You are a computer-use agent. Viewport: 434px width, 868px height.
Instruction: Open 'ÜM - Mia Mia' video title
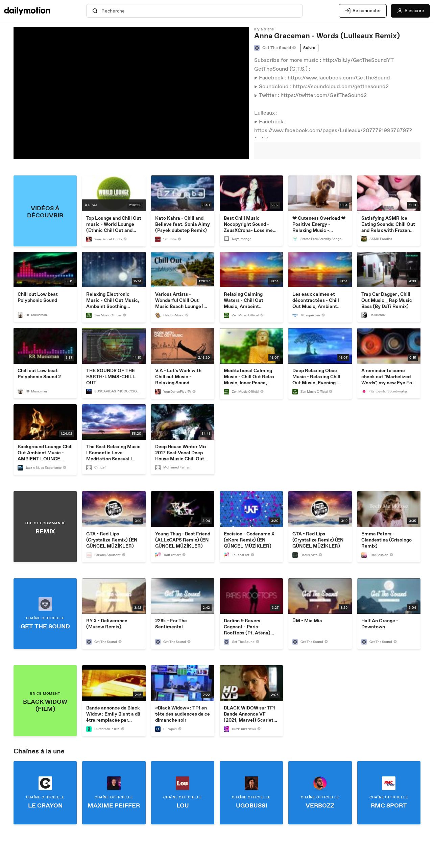pos(307,621)
